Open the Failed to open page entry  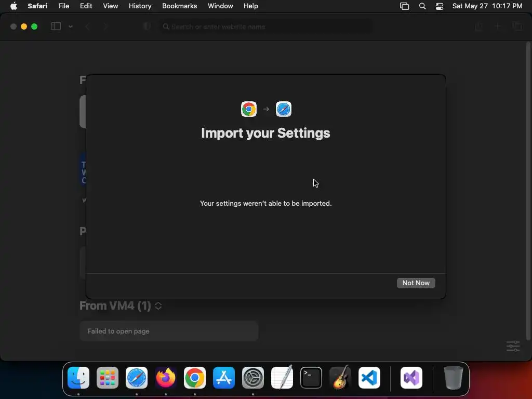coord(169,331)
